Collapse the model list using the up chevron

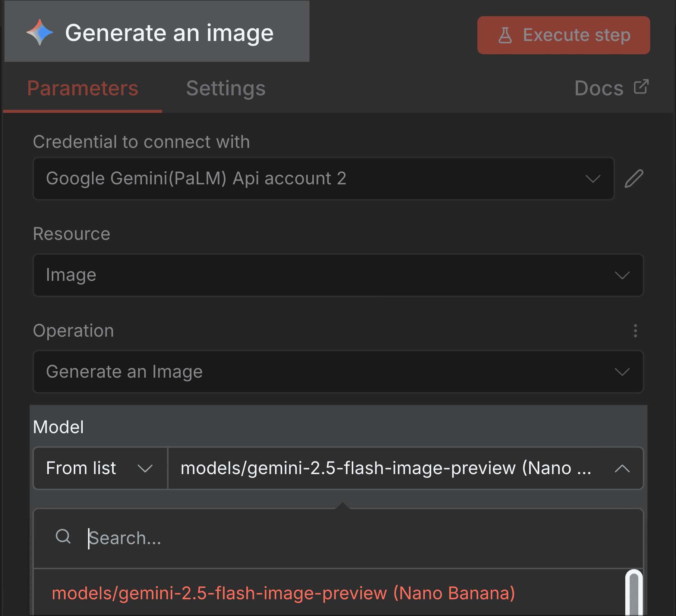point(622,468)
